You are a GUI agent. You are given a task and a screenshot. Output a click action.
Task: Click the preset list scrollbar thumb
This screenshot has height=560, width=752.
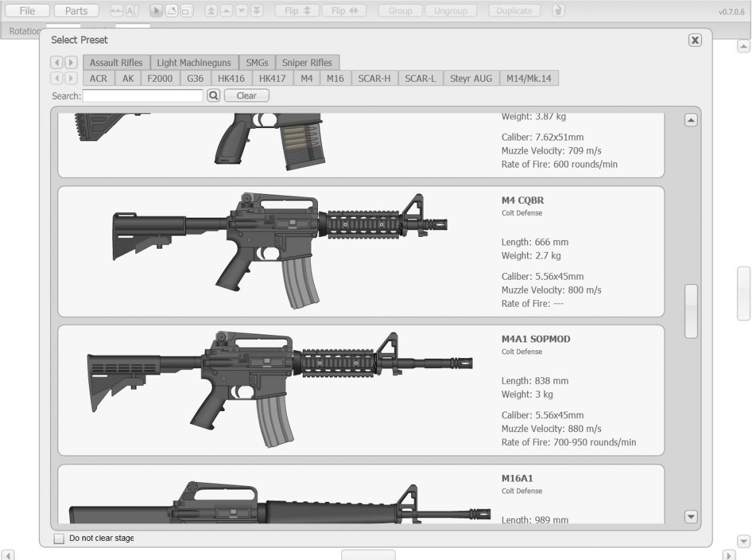coord(691,311)
